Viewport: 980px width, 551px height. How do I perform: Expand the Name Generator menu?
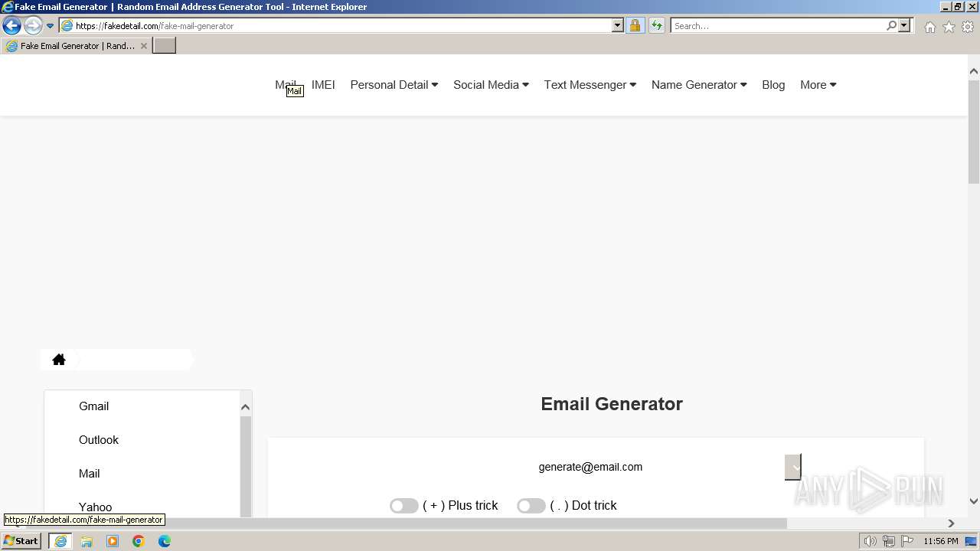(699, 85)
